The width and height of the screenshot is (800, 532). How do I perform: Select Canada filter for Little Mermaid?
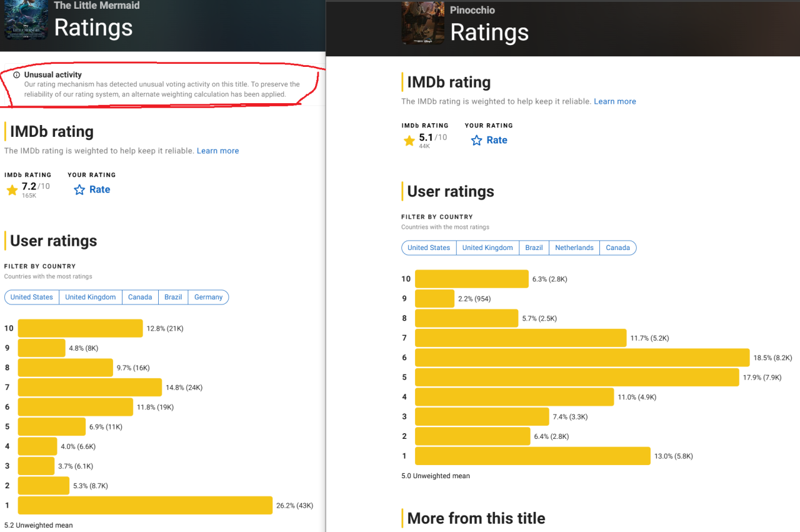(140, 297)
